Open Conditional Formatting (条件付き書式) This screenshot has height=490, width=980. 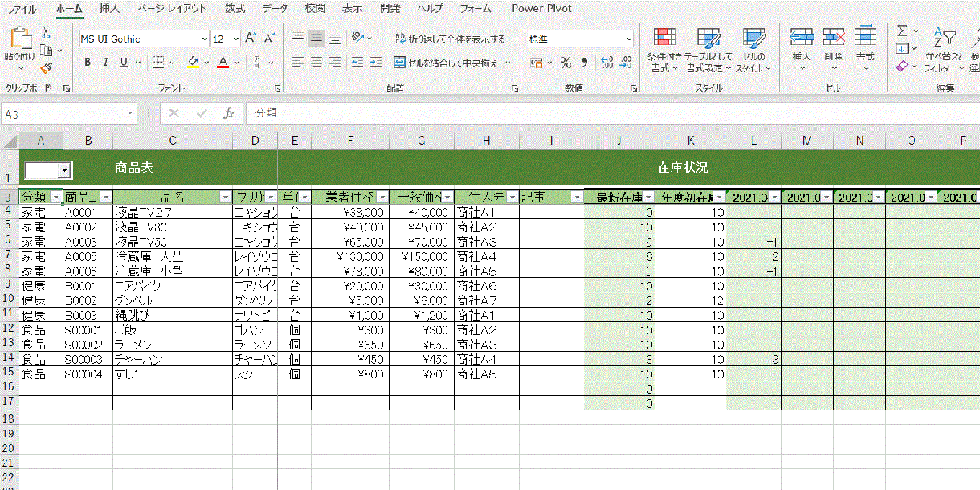664,51
